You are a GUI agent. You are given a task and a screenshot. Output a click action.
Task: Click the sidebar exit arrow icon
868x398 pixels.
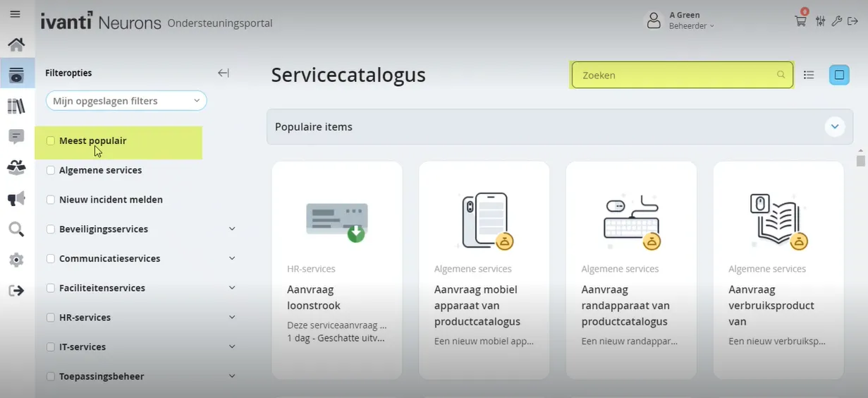pyautogui.click(x=16, y=290)
